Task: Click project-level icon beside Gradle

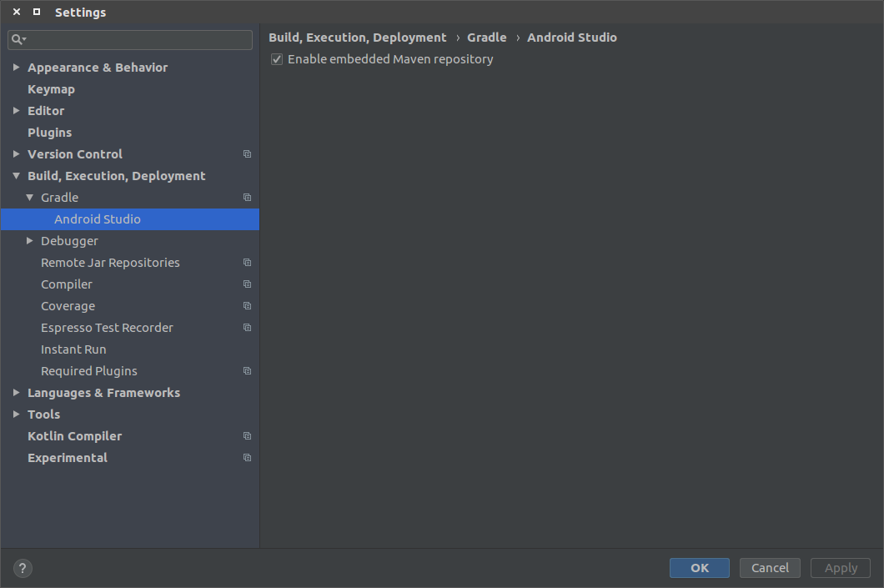Action: click(247, 198)
